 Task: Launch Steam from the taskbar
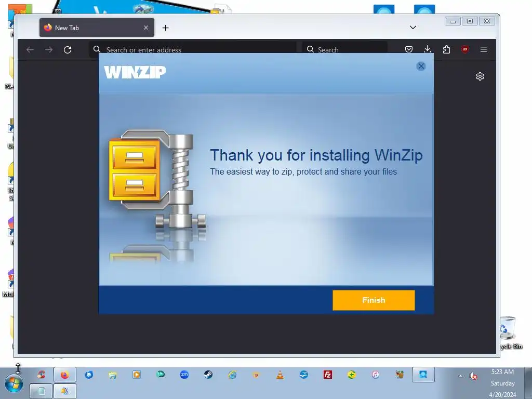(x=208, y=375)
